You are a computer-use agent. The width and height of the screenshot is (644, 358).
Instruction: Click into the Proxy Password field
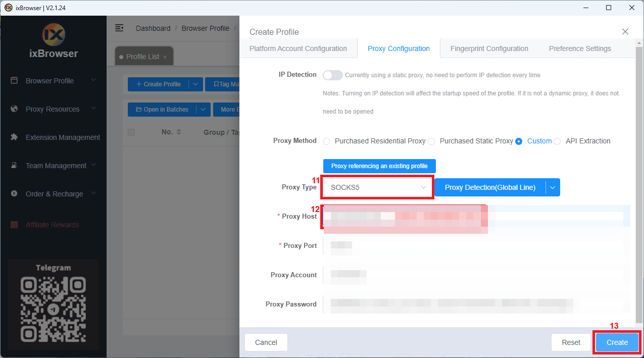[x=476, y=304]
